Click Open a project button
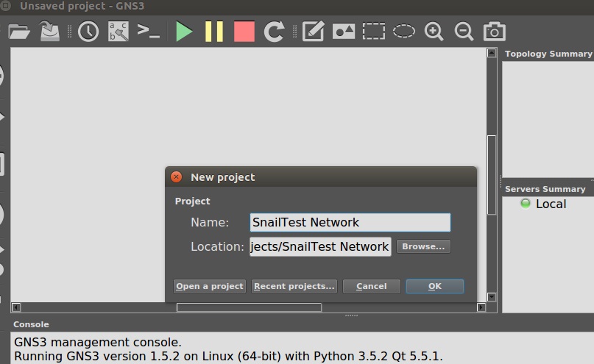Image resolution: width=594 pixels, height=364 pixels. coord(210,287)
